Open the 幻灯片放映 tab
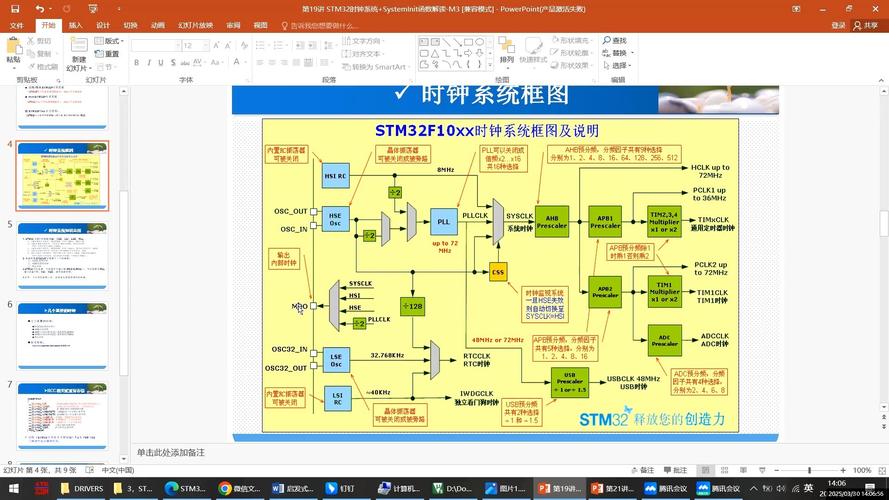Screen dimensions: 889x500 tap(195, 26)
